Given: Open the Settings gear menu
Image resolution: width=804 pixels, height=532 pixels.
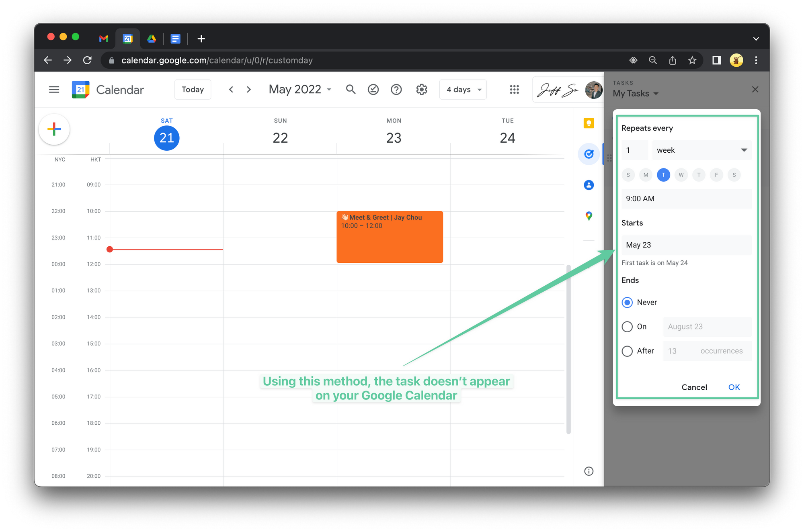Looking at the screenshot, I should click(x=422, y=90).
